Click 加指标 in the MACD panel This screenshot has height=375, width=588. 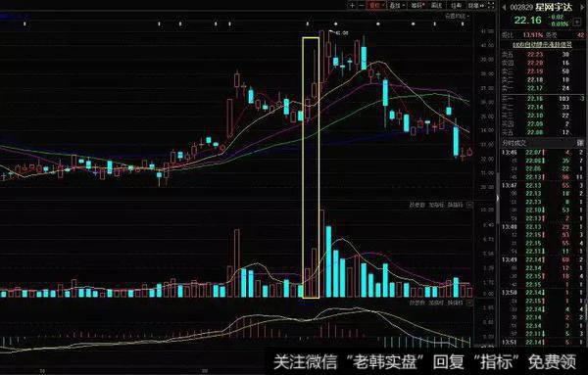[436, 303]
